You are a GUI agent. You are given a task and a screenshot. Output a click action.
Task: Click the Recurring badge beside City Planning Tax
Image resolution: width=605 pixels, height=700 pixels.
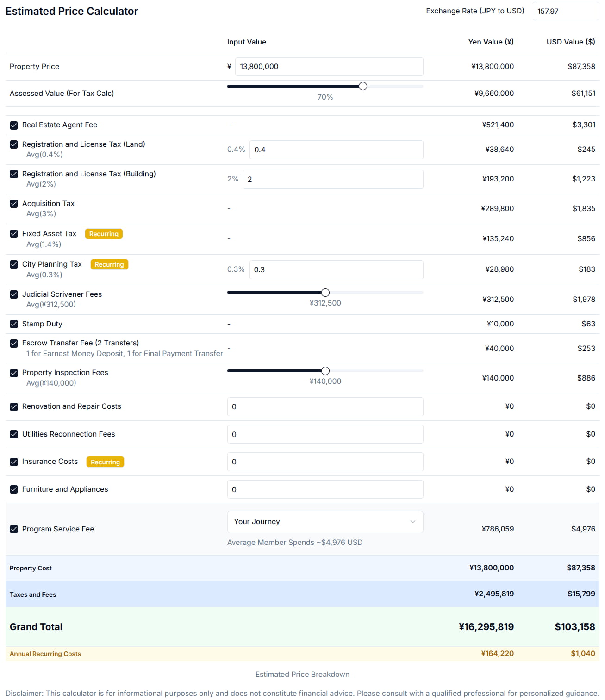[109, 264]
